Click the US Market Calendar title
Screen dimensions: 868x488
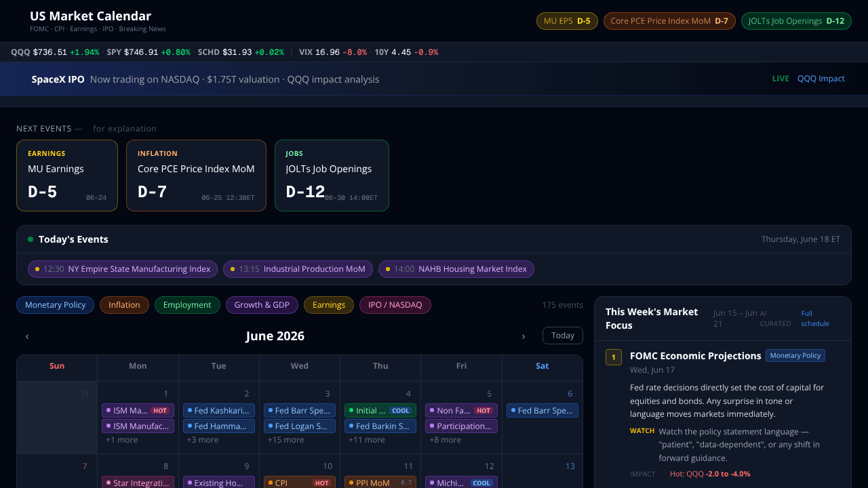91,16
